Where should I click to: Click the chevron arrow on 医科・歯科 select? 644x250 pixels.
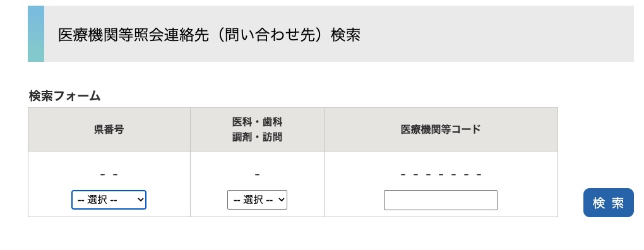(282, 200)
